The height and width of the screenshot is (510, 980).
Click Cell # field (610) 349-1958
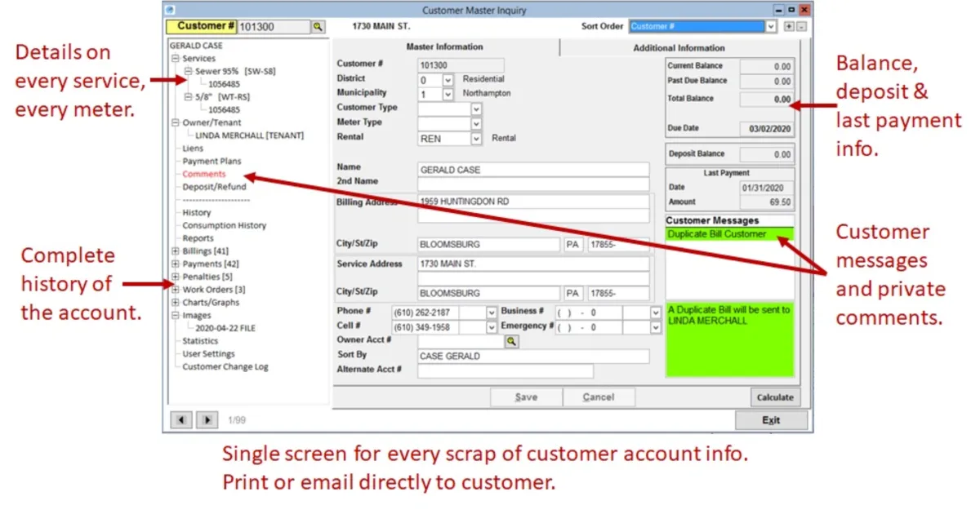point(425,327)
